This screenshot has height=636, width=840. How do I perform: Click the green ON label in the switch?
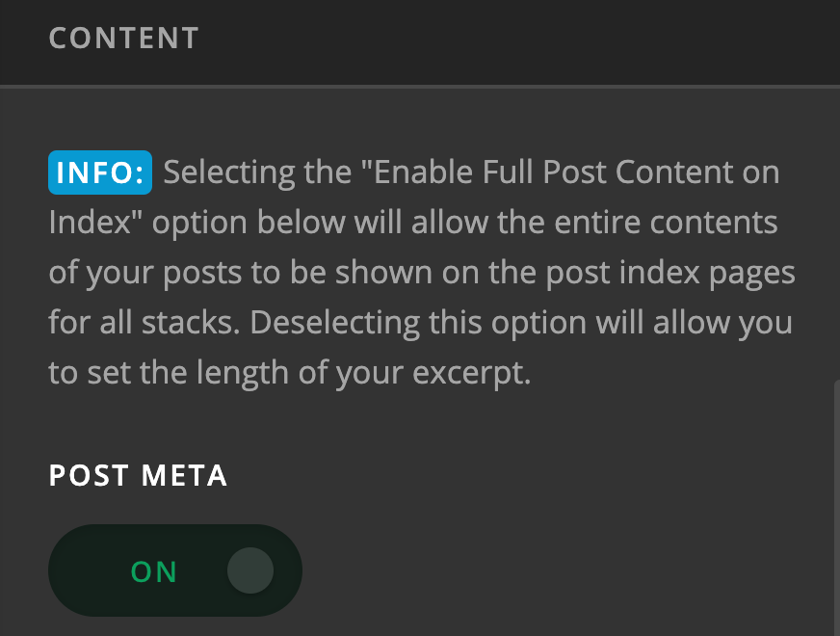click(154, 571)
